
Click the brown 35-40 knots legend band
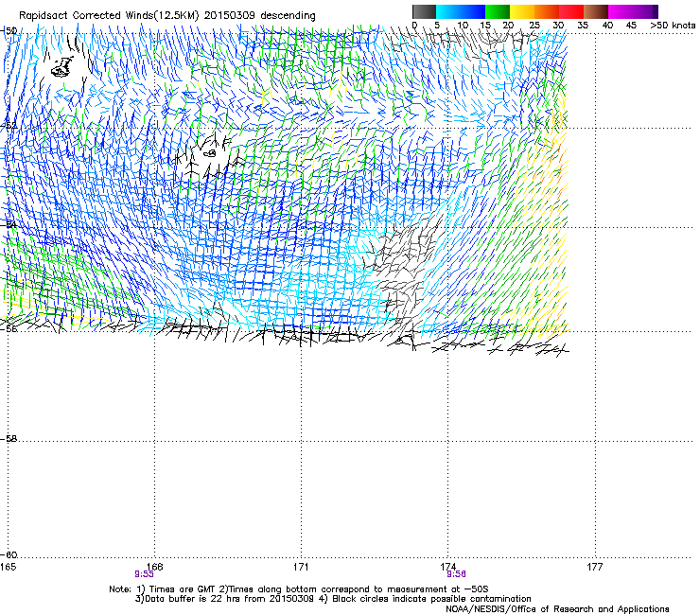(596, 11)
